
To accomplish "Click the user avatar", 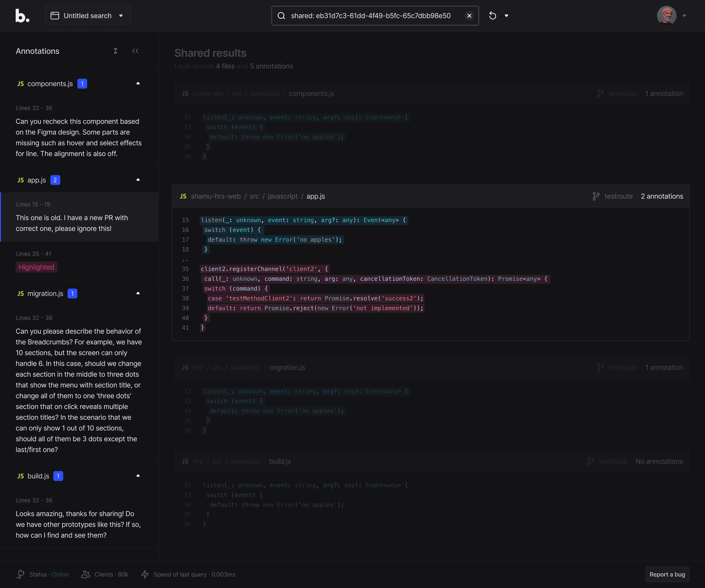I will (667, 16).
